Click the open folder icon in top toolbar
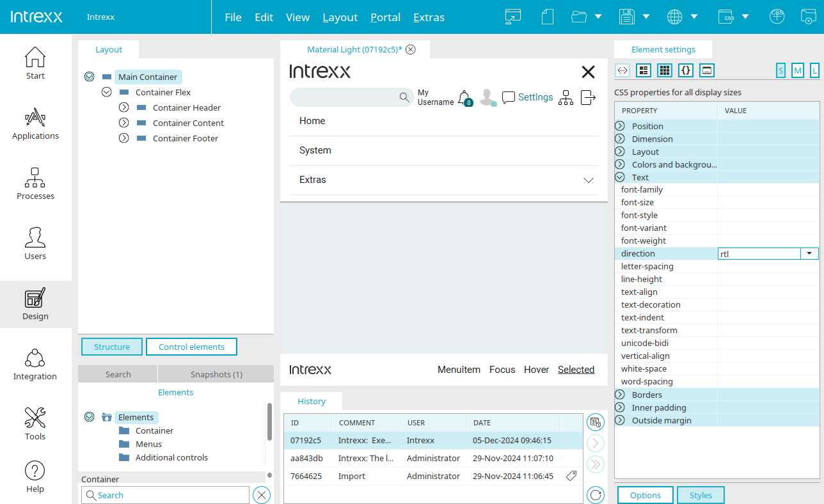824x504 pixels. coord(579,17)
